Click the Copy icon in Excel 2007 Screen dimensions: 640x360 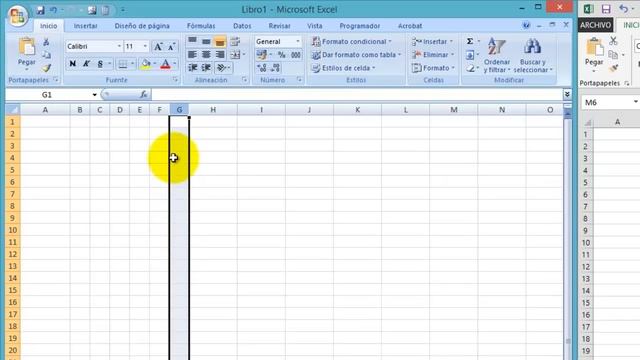click(x=46, y=55)
